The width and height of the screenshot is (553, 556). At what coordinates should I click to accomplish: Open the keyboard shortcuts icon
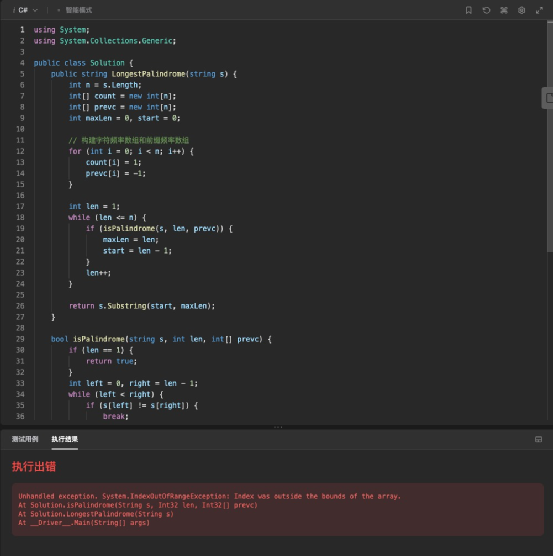tap(504, 10)
